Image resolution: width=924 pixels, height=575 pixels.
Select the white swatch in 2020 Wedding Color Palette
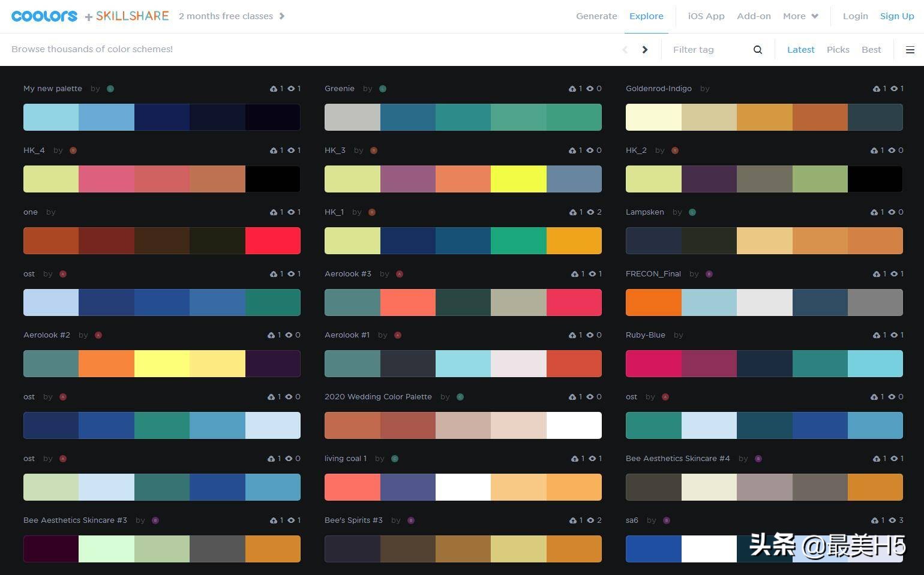coord(574,425)
